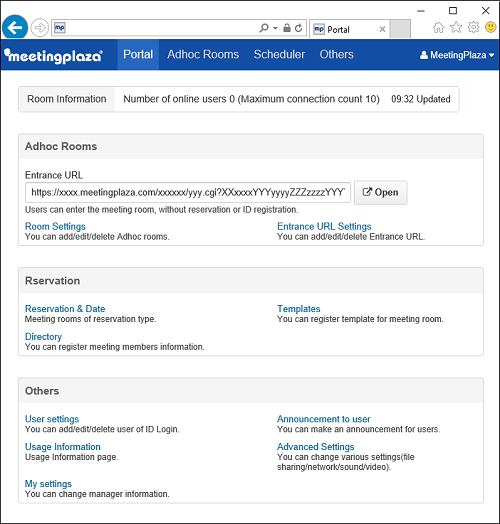Click inside the Entrance URL field
Image resolution: width=500 pixels, height=524 pixels.
click(x=188, y=192)
